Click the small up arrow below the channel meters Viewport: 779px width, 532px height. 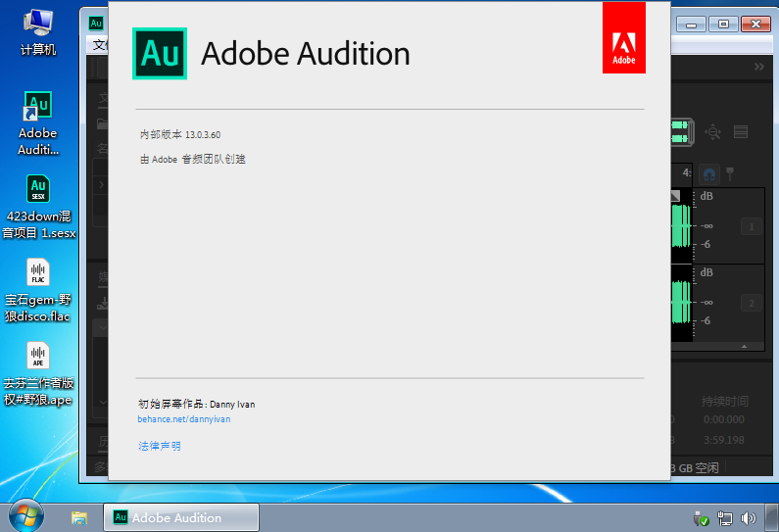(744, 346)
